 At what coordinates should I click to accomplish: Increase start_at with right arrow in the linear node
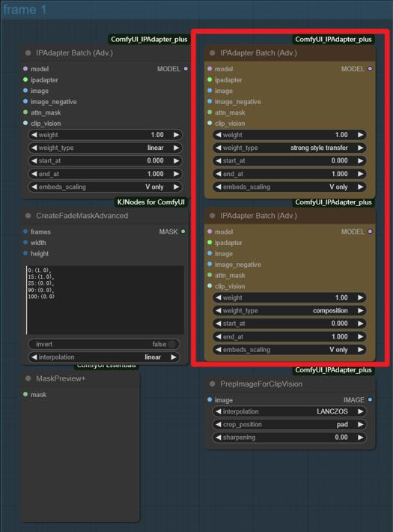coord(177,160)
